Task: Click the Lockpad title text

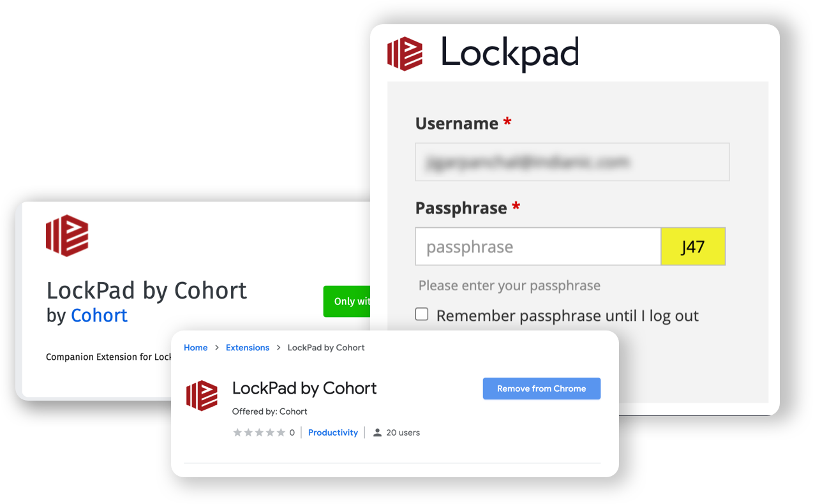Action: click(x=510, y=54)
